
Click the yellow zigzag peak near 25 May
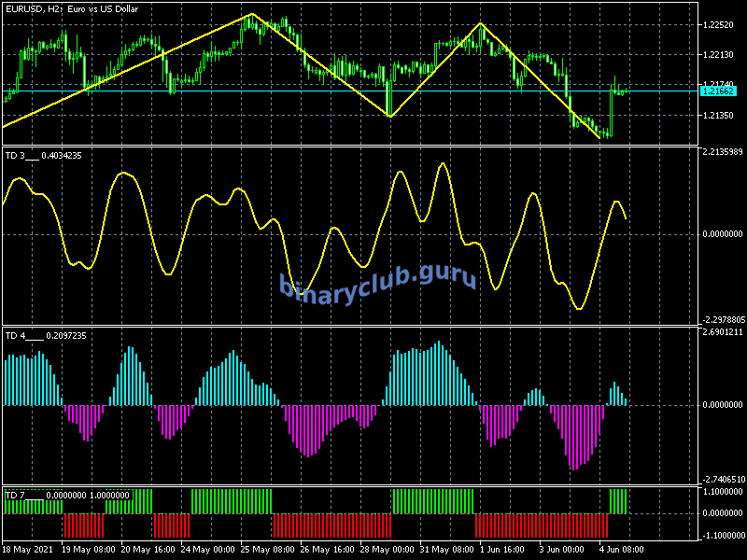251,15
